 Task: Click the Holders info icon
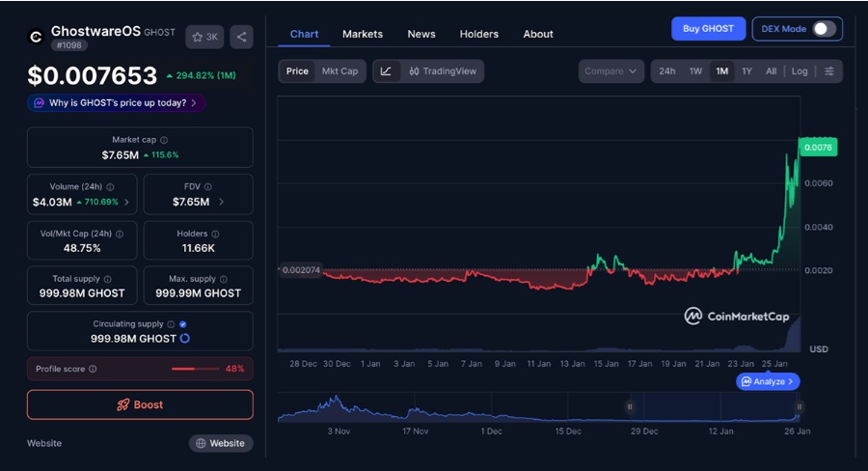tap(214, 234)
